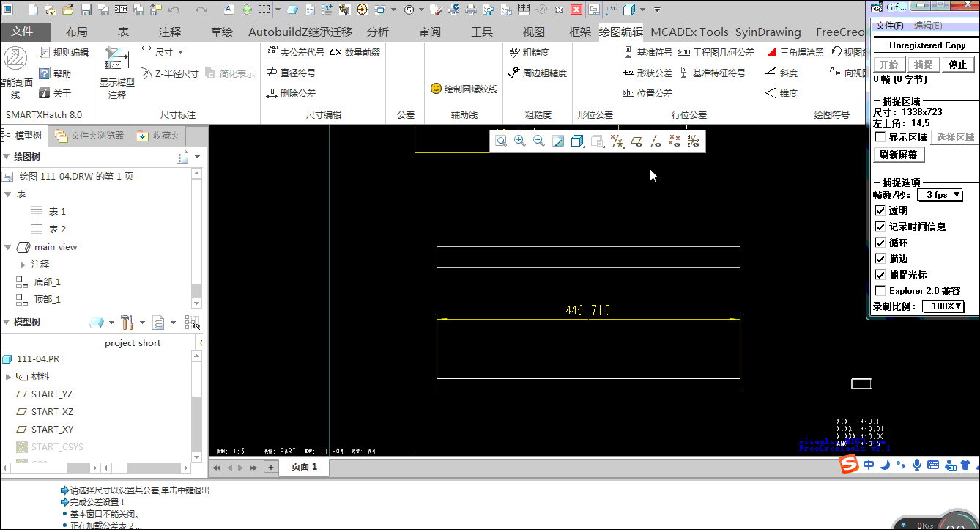Collapse the 表 tree node
This screenshot has width=980, height=530.
(8, 194)
